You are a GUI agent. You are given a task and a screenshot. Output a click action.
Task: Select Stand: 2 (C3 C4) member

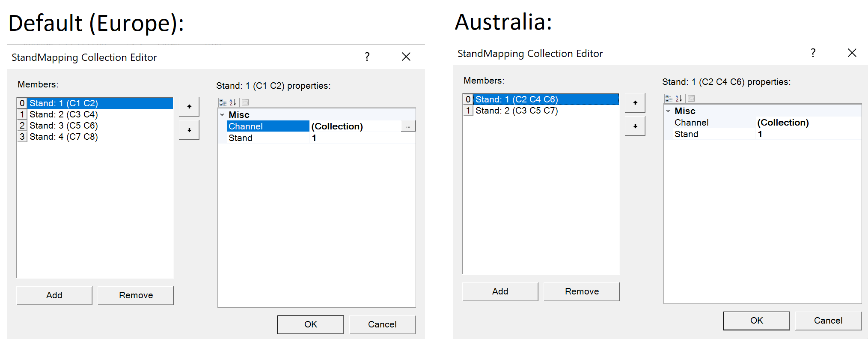(x=64, y=114)
